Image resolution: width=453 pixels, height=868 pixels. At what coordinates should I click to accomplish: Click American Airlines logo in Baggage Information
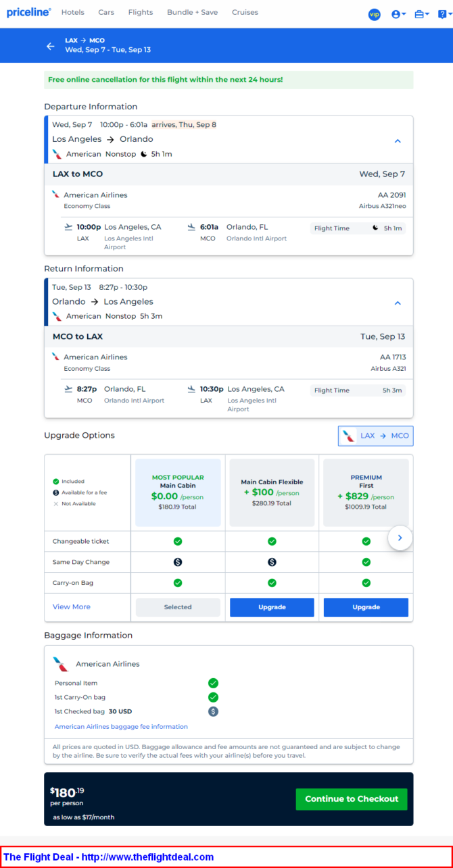click(x=61, y=664)
